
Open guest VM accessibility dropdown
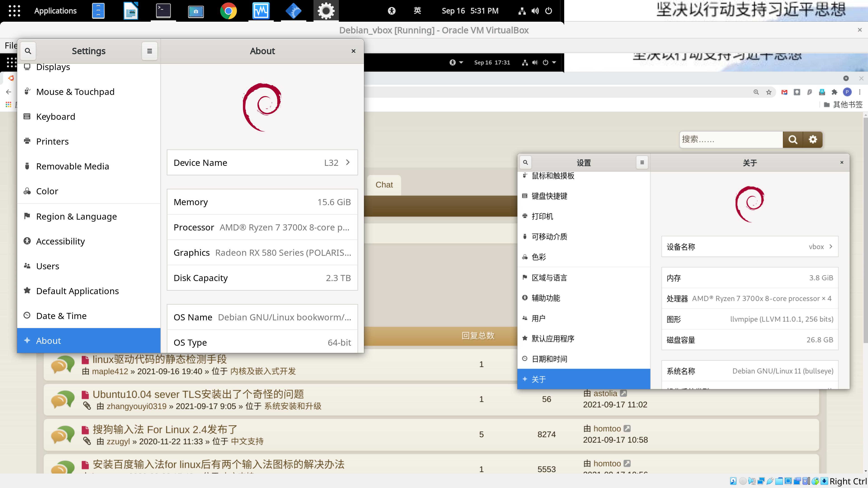(x=456, y=62)
